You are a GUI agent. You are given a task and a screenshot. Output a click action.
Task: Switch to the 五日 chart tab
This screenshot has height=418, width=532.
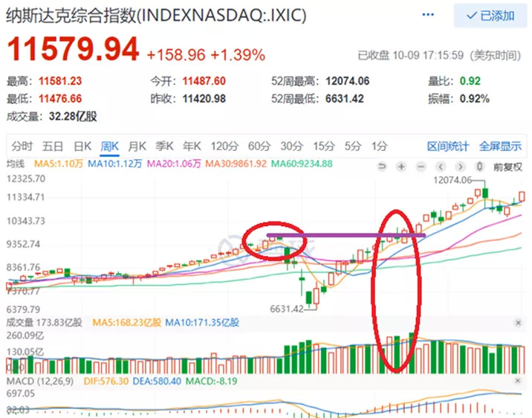point(52,147)
